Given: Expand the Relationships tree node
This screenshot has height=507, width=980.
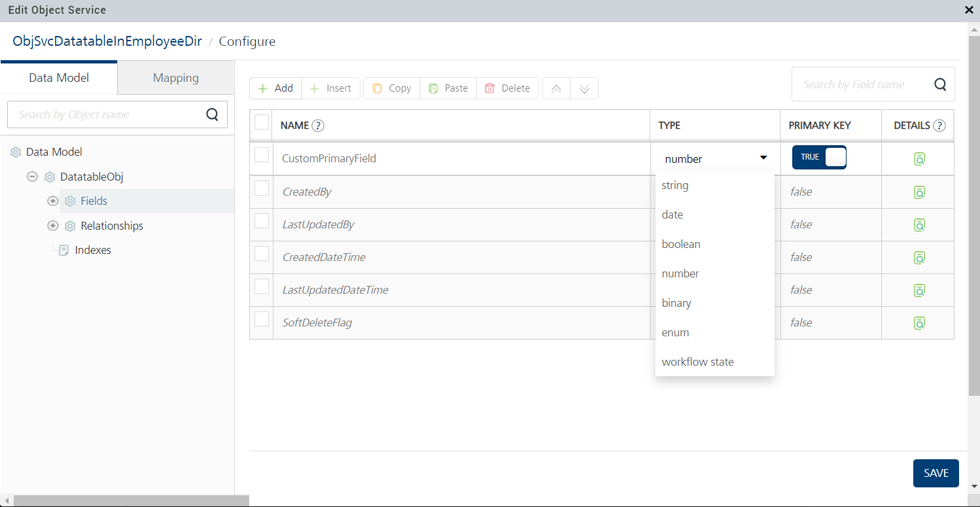Looking at the screenshot, I should [x=53, y=226].
